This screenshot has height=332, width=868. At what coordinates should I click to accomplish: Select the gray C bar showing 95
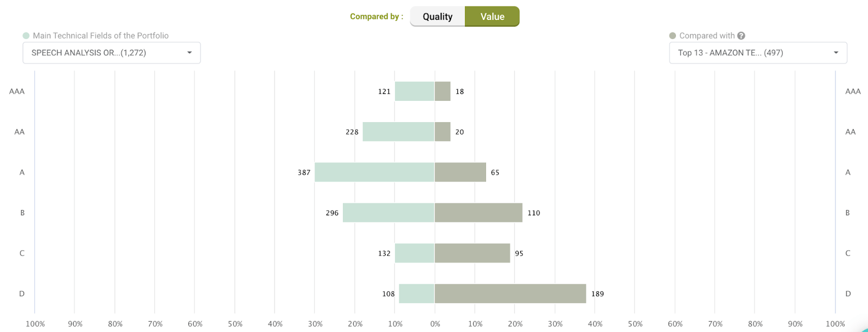coord(472,253)
